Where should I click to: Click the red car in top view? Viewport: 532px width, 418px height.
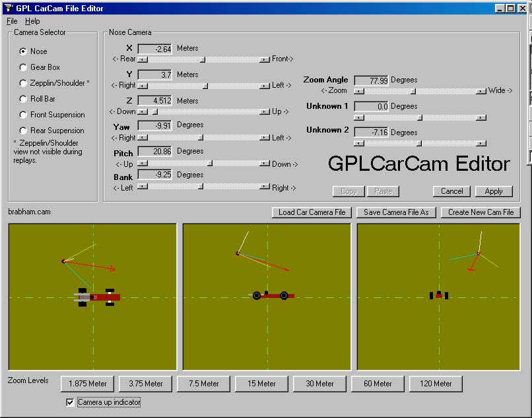(99, 297)
